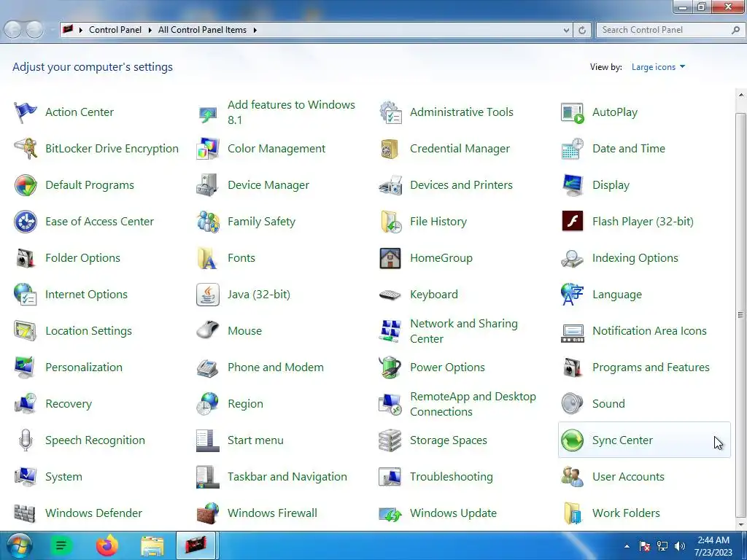Open the Java (32-bit) coffee cup icon

click(x=208, y=295)
